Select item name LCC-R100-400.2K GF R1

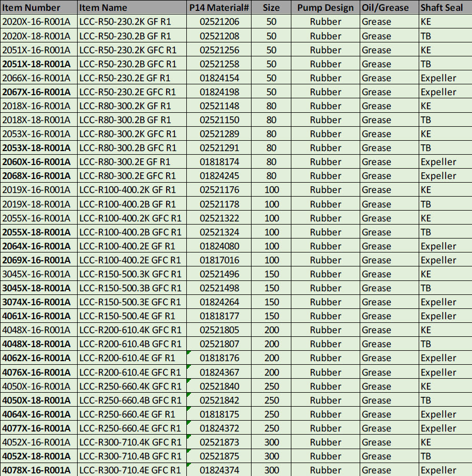132,189
